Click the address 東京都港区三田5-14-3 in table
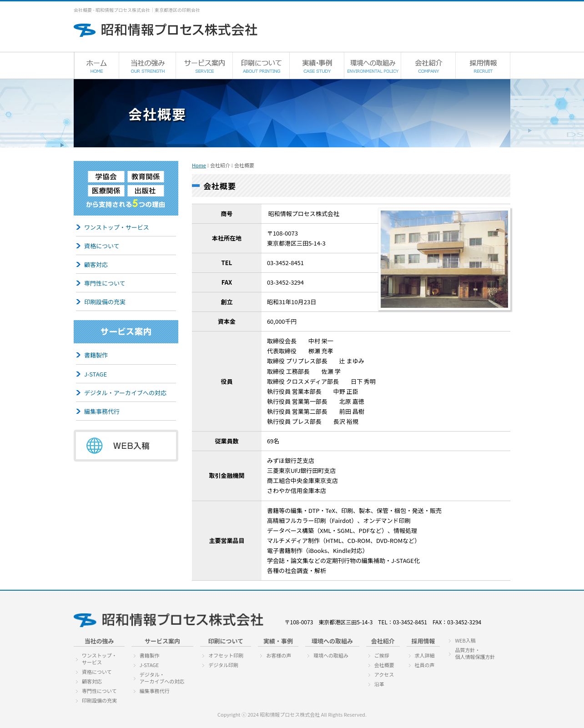Image resolution: width=584 pixels, height=728 pixels. (x=296, y=244)
